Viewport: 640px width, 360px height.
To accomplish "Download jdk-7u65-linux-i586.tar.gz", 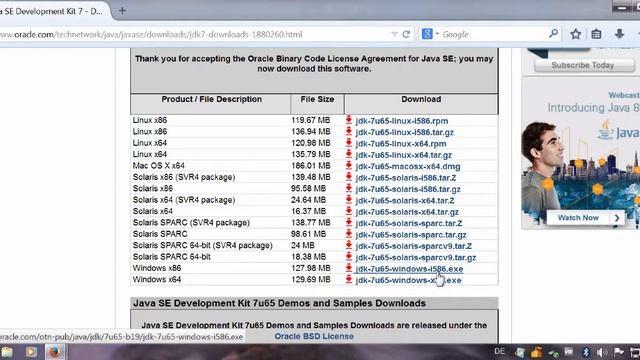I will click(404, 132).
